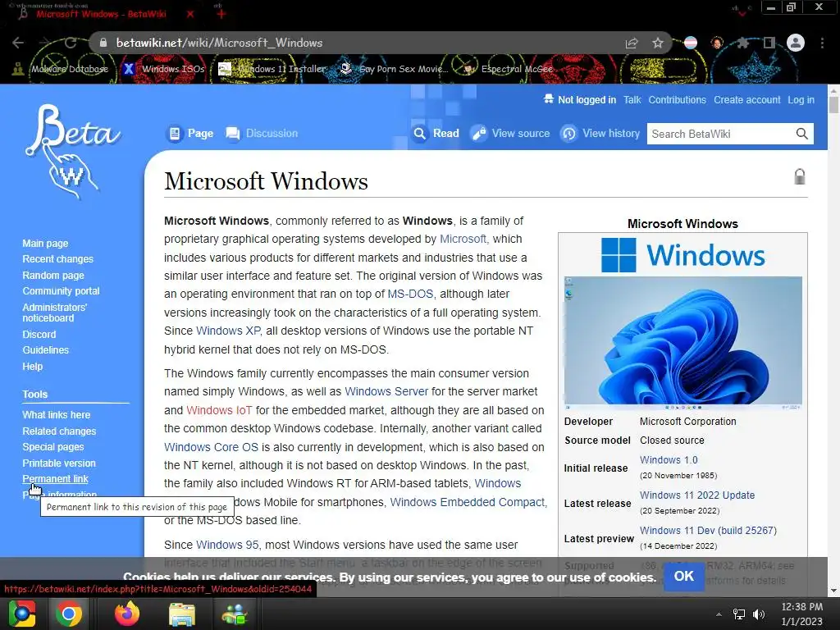Image resolution: width=840 pixels, height=630 pixels.
Task: Open Administrators' noticeboard link
Action: point(54,313)
